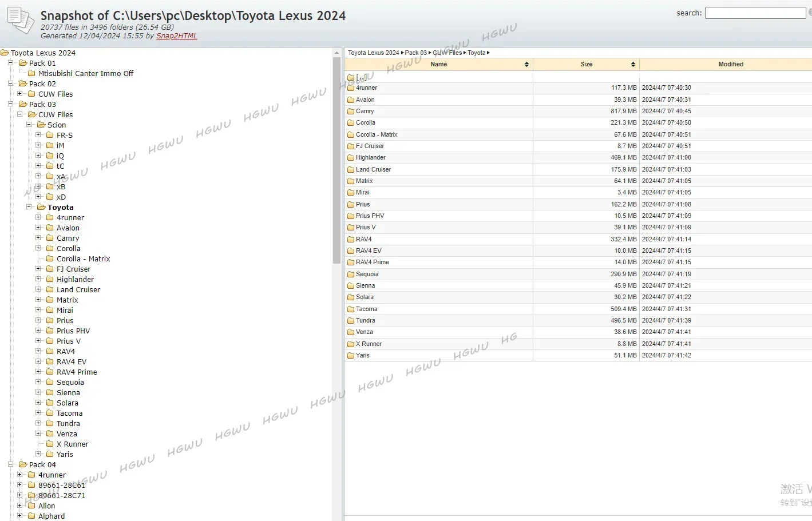The height and width of the screenshot is (521, 812).
Task: Select Venza in the tree
Action: 67,433
